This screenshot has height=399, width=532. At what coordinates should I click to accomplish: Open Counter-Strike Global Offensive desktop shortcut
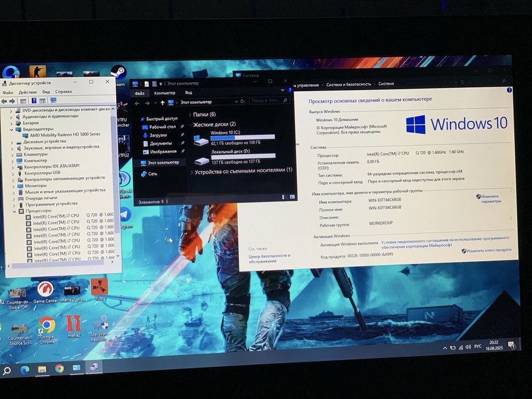(x=19, y=299)
